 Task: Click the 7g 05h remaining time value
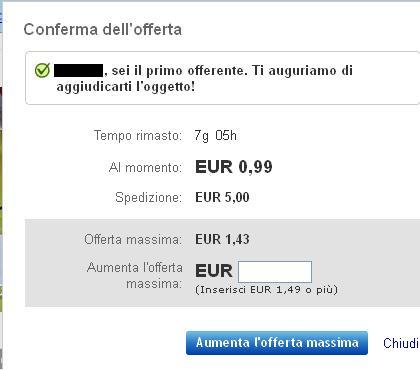coord(216,136)
